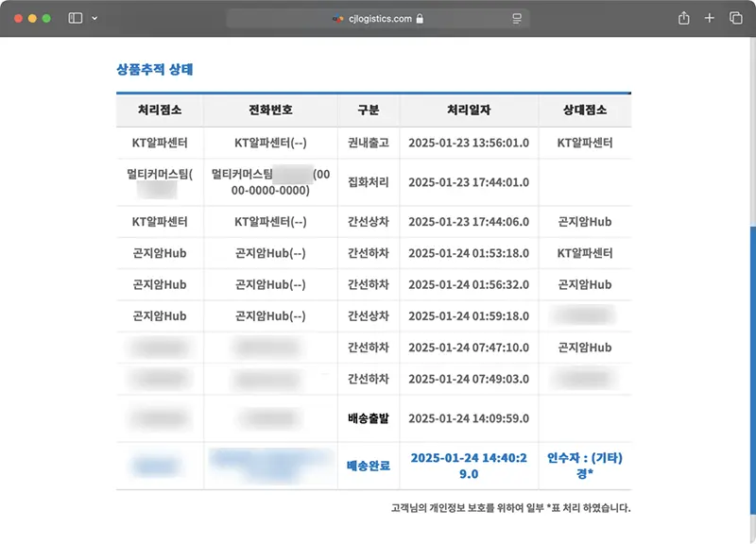Viewport: 756px width, 544px height.
Task: Open a new tab with the plus icon
Action: tap(709, 17)
